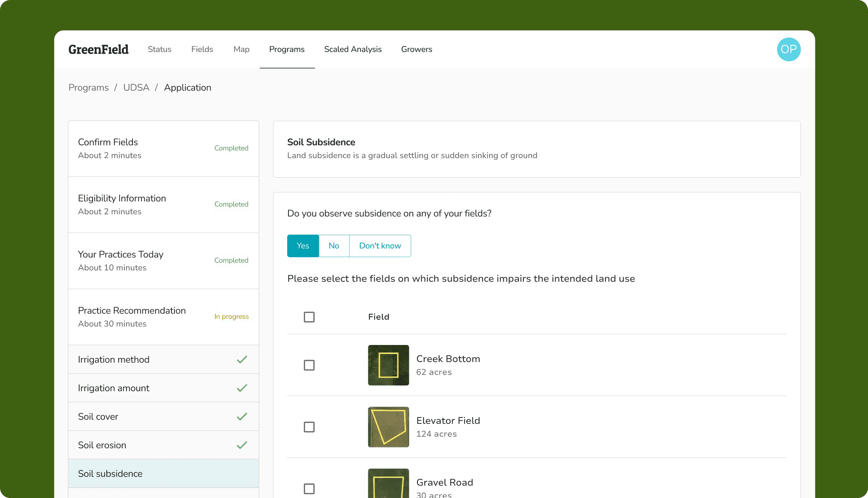Check the Elevator Field checkbox
This screenshot has width=868, height=498.
coord(309,427)
